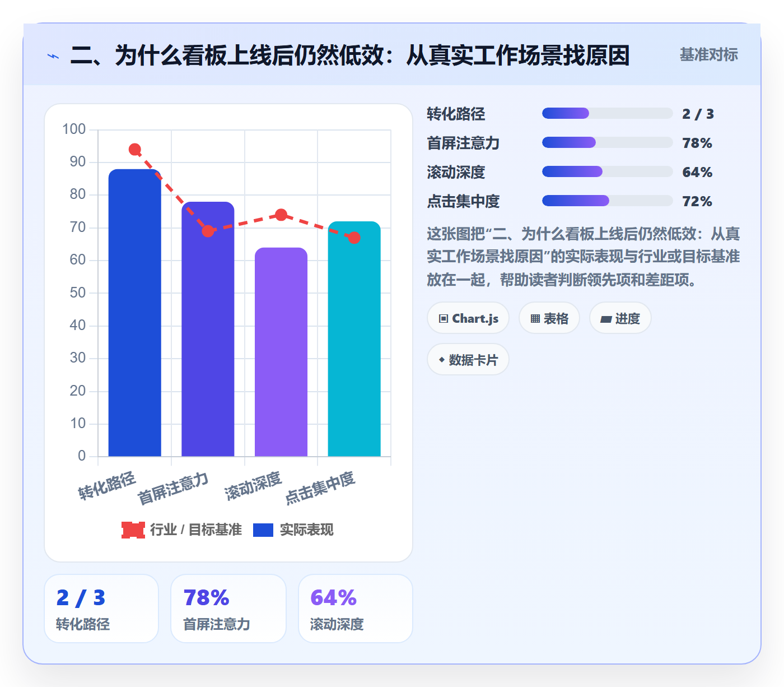Open the 78% 首屏注意力 stat card
784x687 pixels.
click(228, 609)
